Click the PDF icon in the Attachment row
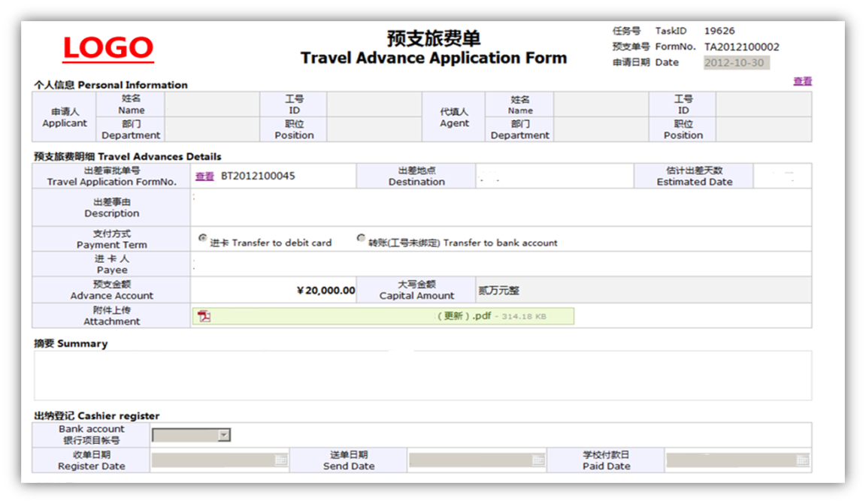866x504 pixels. (x=204, y=316)
